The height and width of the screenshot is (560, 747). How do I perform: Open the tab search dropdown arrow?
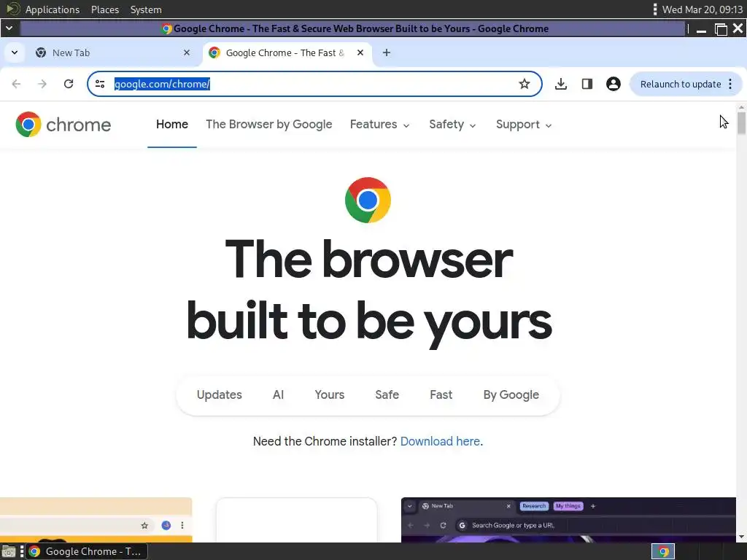tap(15, 52)
